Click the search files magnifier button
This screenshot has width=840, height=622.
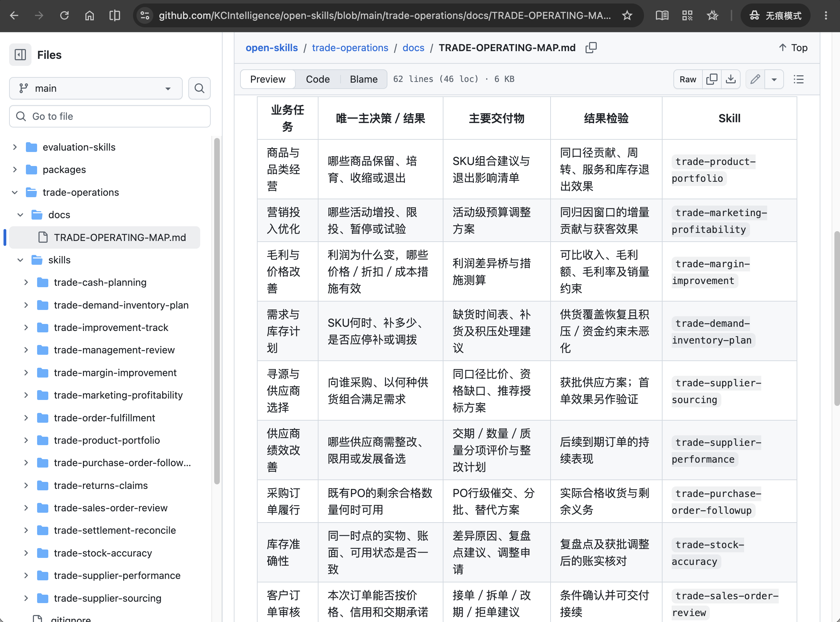(x=199, y=89)
